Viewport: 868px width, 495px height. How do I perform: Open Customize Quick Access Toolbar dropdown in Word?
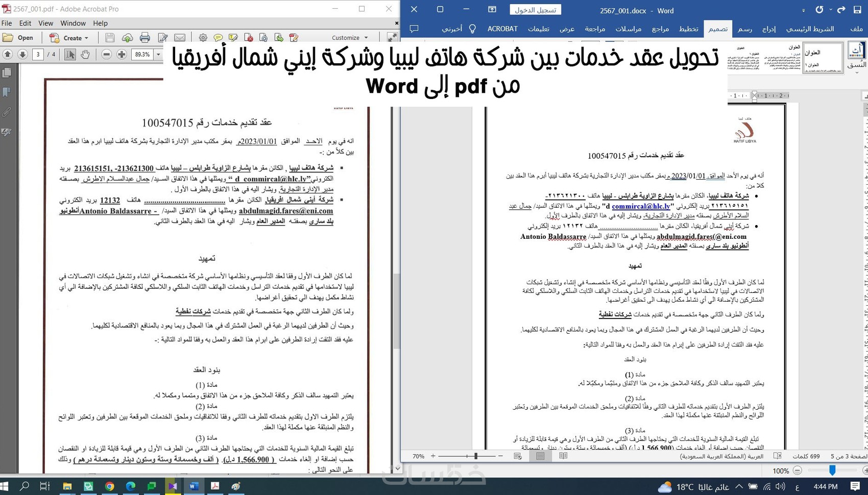[803, 10]
